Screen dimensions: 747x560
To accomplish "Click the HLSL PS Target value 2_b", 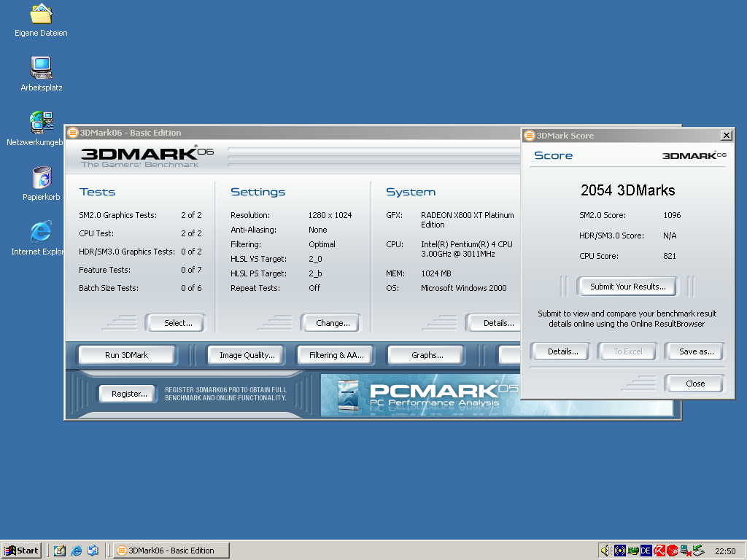I will tap(315, 274).
